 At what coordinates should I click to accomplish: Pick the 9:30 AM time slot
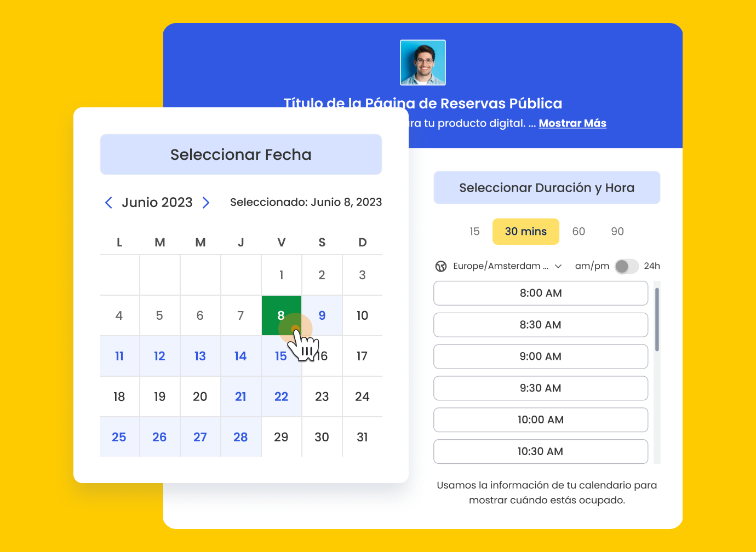tap(540, 388)
